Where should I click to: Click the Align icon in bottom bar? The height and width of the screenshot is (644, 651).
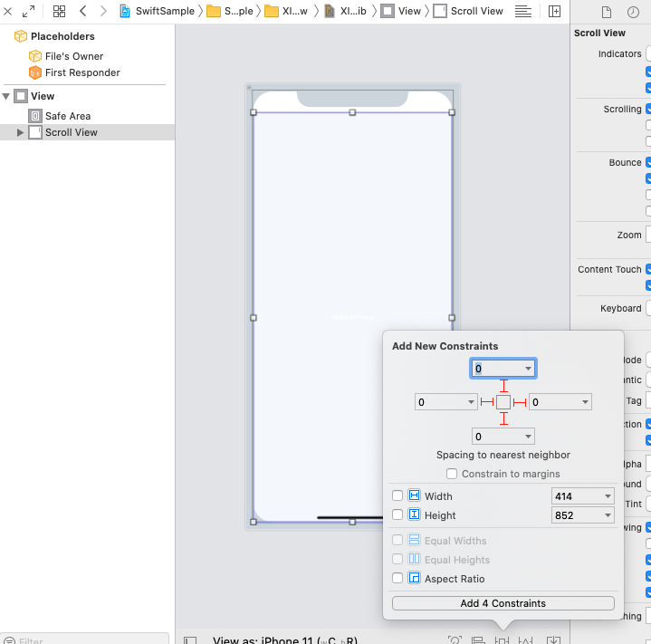click(478, 639)
